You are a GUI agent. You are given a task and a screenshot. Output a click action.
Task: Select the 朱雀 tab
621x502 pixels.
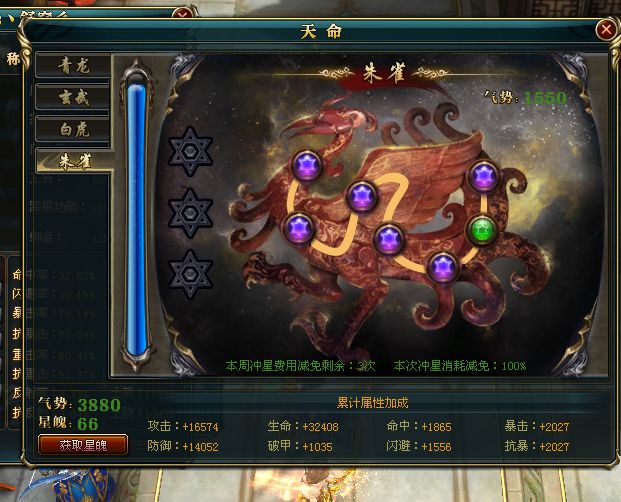click(x=75, y=161)
